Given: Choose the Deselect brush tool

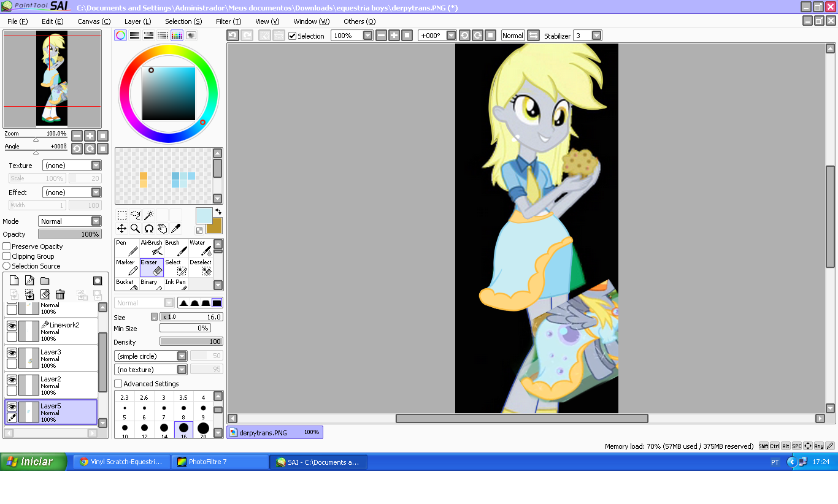Looking at the screenshot, I should pos(201,267).
